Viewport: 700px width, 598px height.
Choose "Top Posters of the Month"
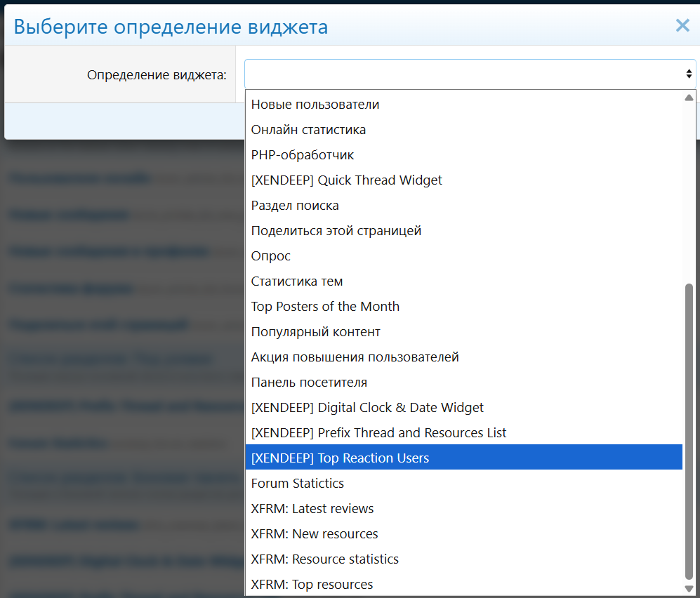[325, 307]
